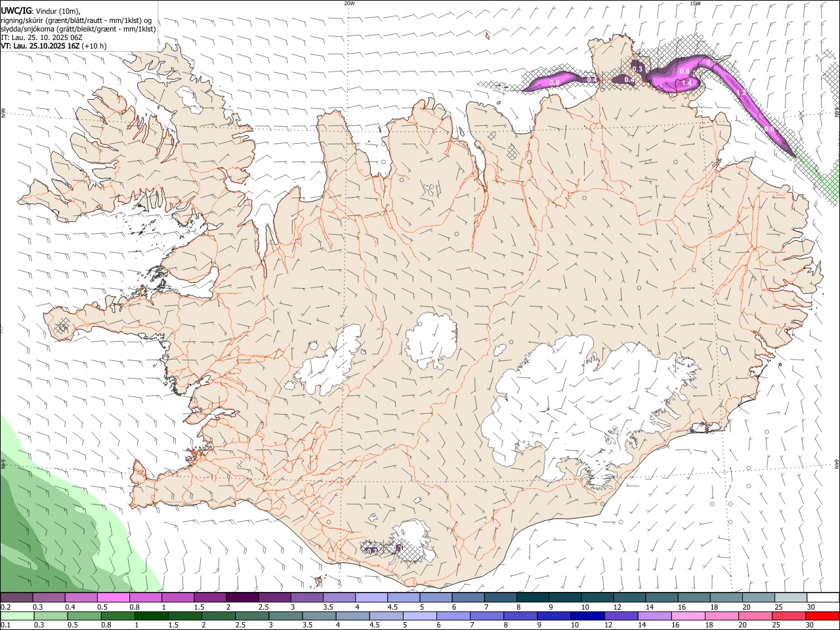The height and width of the screenshot is (630, 840).
Task: Click the 0.6 snowfall value near band tip
Action: point(770,129)
